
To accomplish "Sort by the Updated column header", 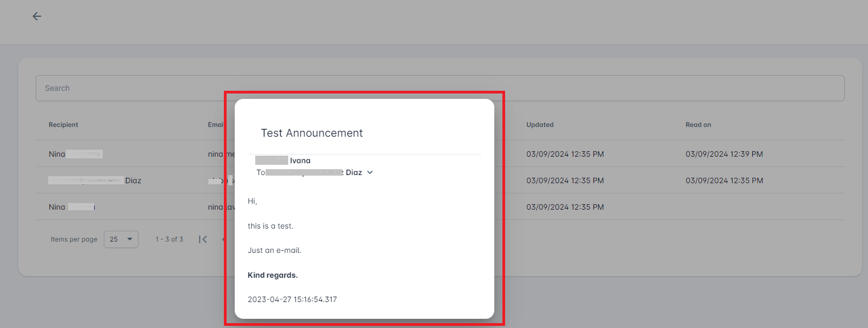I will coord(540,125).
